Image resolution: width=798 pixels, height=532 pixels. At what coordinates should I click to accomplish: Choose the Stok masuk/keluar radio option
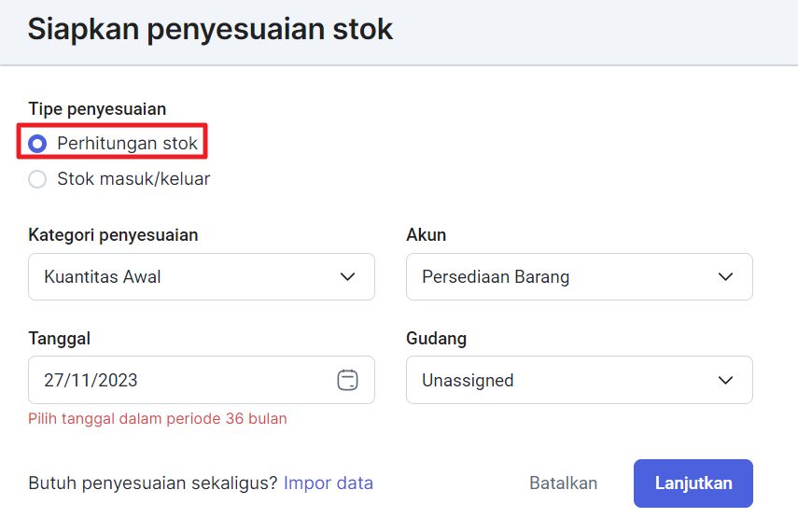[x=37, y=179]
